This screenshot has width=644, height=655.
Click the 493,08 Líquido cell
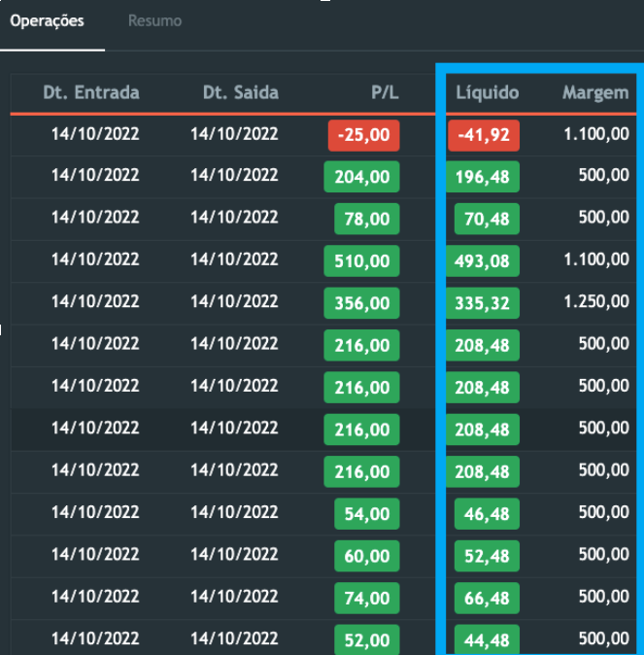[x=483, y=261]
